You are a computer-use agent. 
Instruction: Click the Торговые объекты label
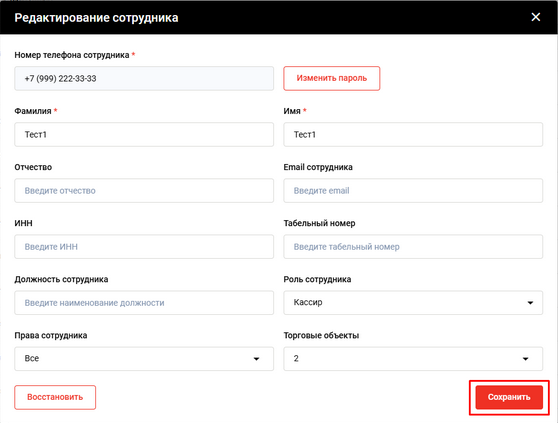point(321,335)
